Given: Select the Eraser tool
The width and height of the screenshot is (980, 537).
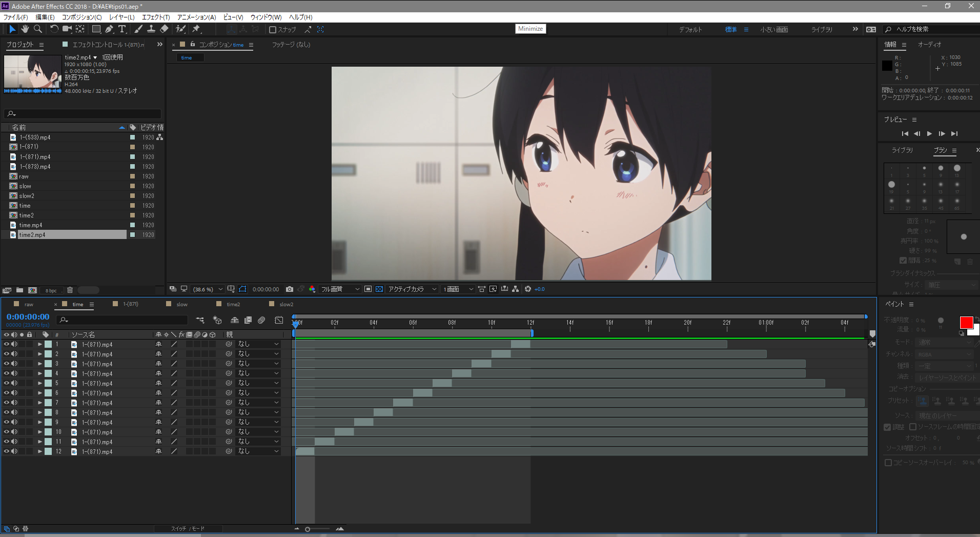Looking at the screenshot, I should coord(164,29).
